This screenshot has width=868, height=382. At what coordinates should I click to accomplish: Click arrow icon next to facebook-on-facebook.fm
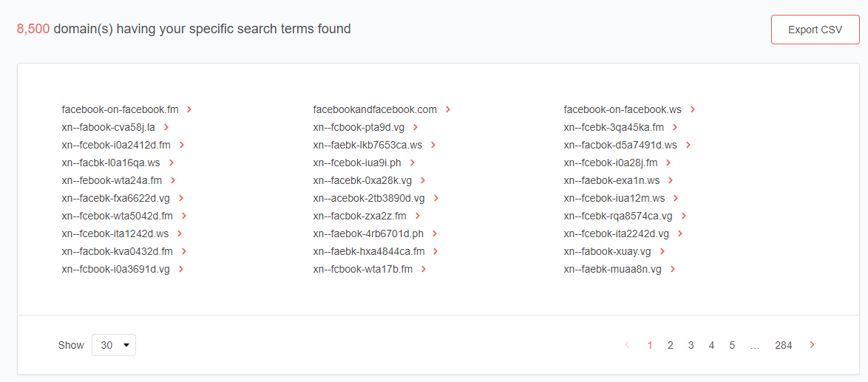[189, 109]
